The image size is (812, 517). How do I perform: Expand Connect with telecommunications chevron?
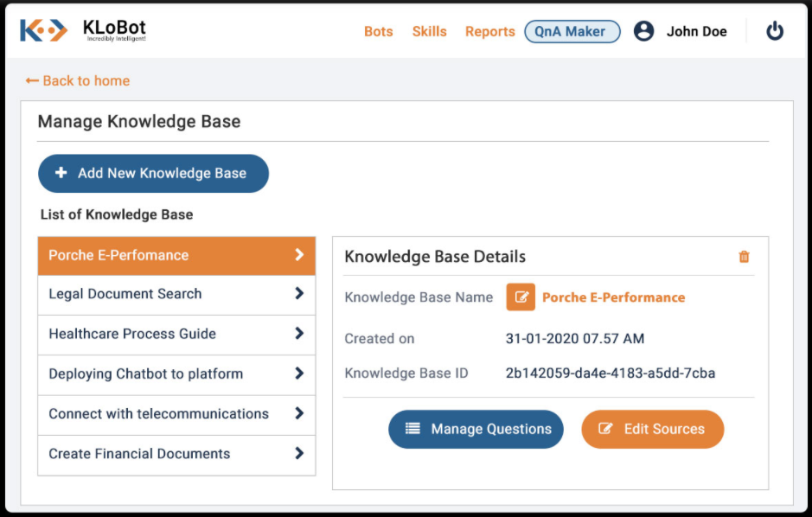point(299,413)
